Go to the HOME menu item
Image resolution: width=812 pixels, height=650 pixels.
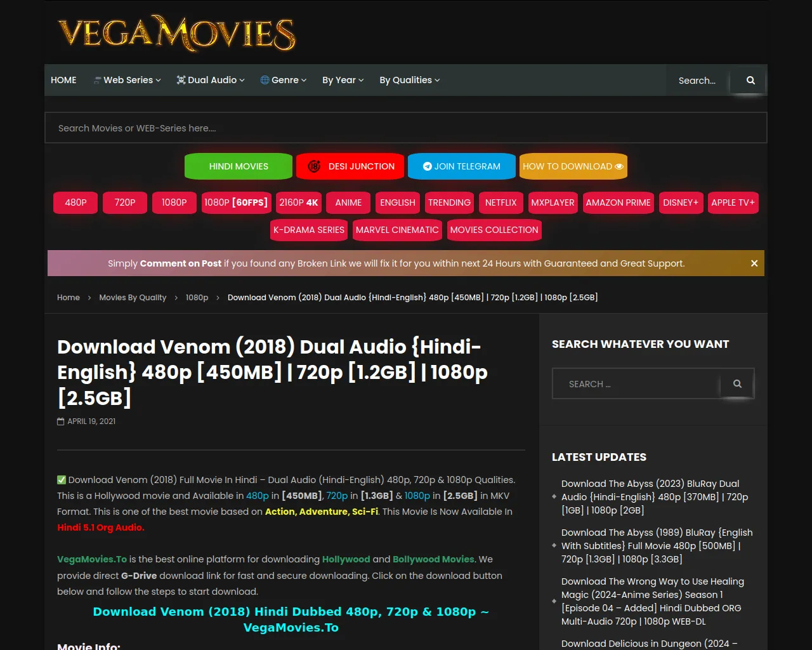63,80
